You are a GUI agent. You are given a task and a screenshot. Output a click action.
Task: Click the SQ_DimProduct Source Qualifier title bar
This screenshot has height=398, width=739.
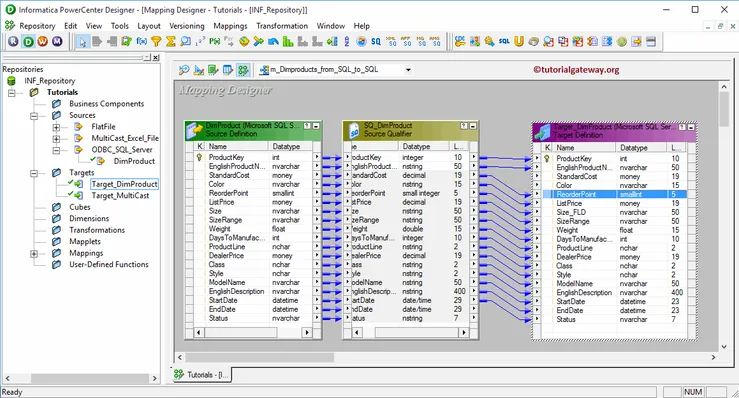tap(411, 130)
